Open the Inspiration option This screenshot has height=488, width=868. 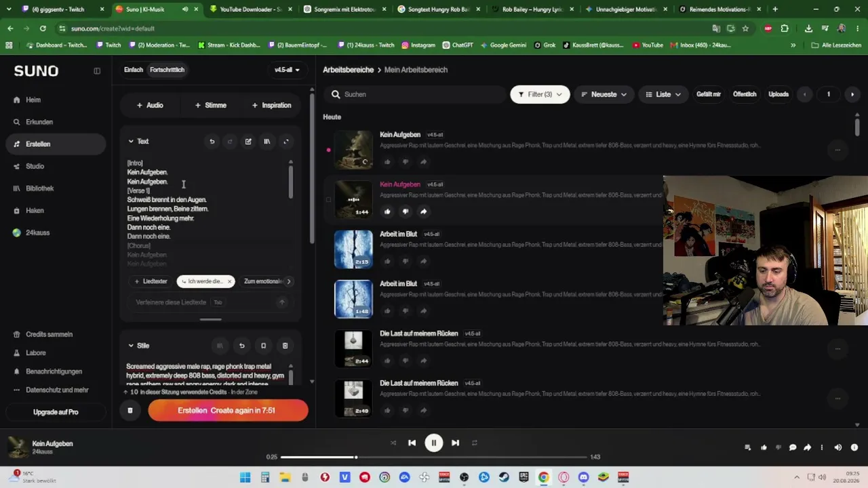click(x=271, y=105)
